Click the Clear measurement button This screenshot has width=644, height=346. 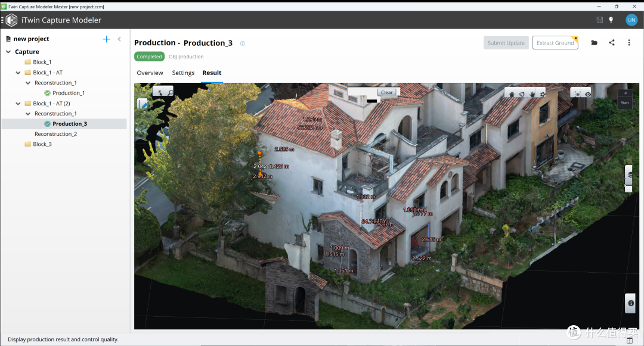[x=386, y=92]
